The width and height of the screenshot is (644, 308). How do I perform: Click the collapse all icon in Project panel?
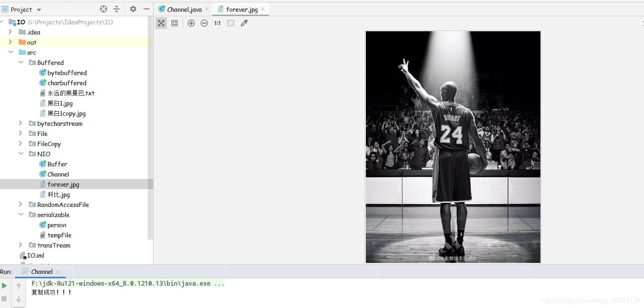(117, 9)
